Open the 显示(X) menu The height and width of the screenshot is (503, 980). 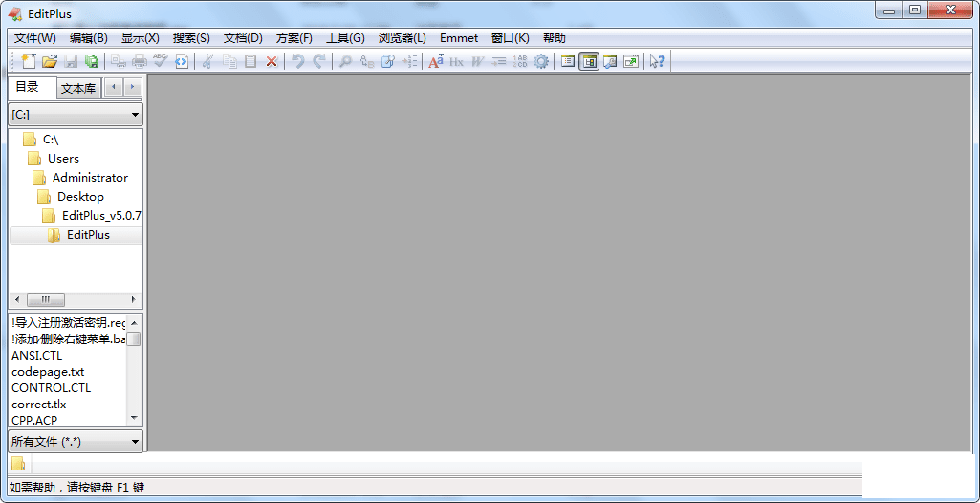click(x=140, y=38)
